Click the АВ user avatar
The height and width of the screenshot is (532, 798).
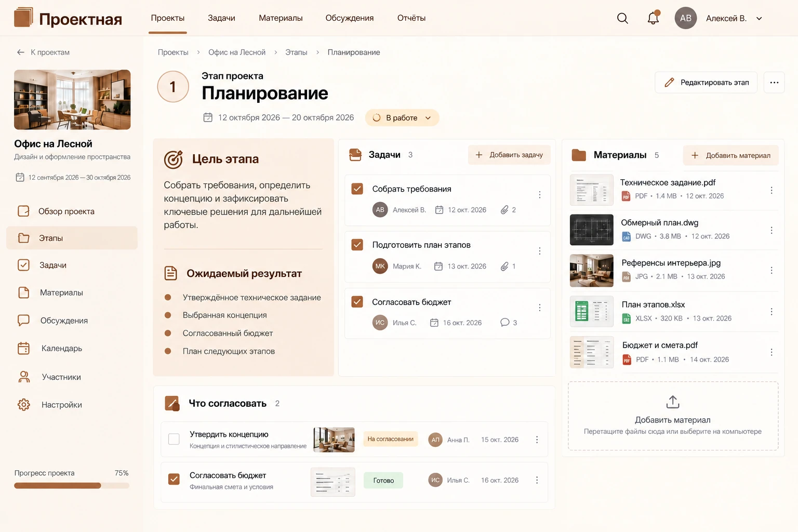pos(686,18)
